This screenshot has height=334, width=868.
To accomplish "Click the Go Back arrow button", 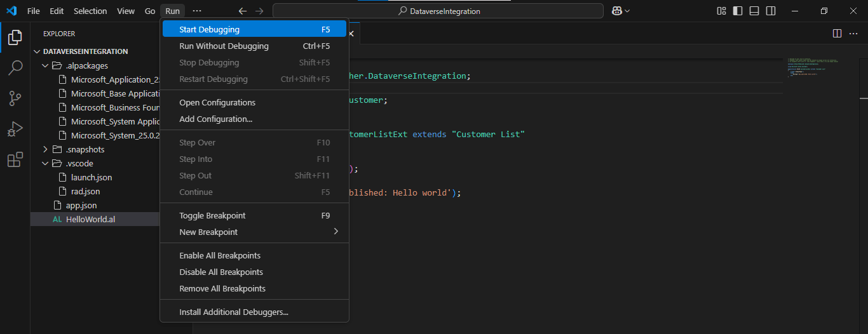I will (242, 11).
